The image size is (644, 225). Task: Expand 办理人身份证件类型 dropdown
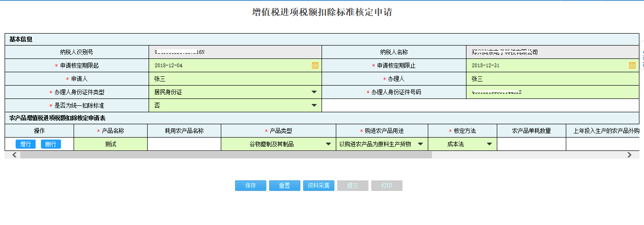coord(314,92)
